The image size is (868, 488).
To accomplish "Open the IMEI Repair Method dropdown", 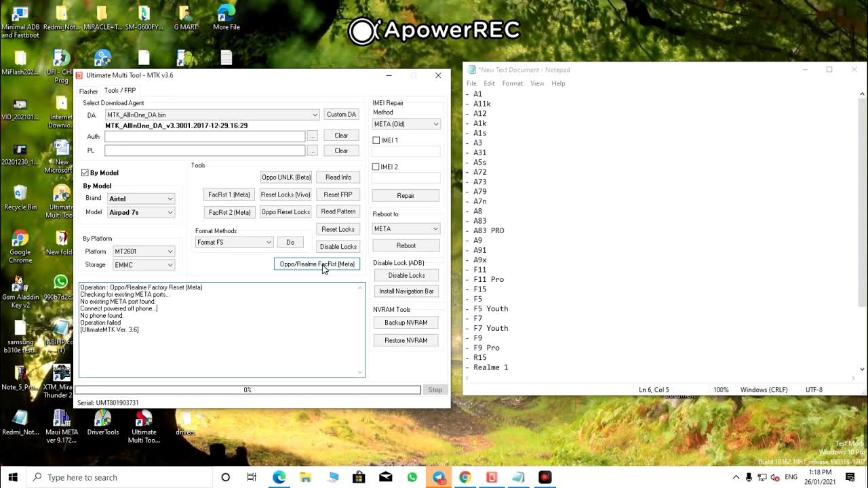I will (x=406, y=124).
